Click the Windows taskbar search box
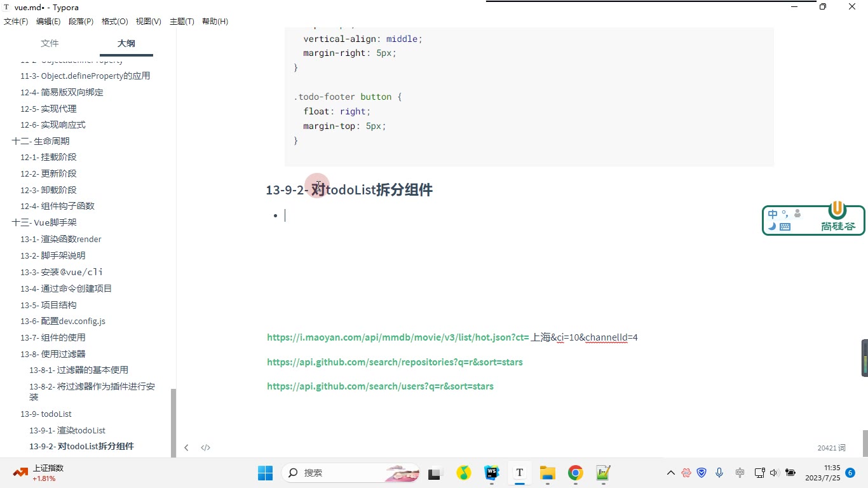Screen dimensions: 868x488 pos(350,473)
